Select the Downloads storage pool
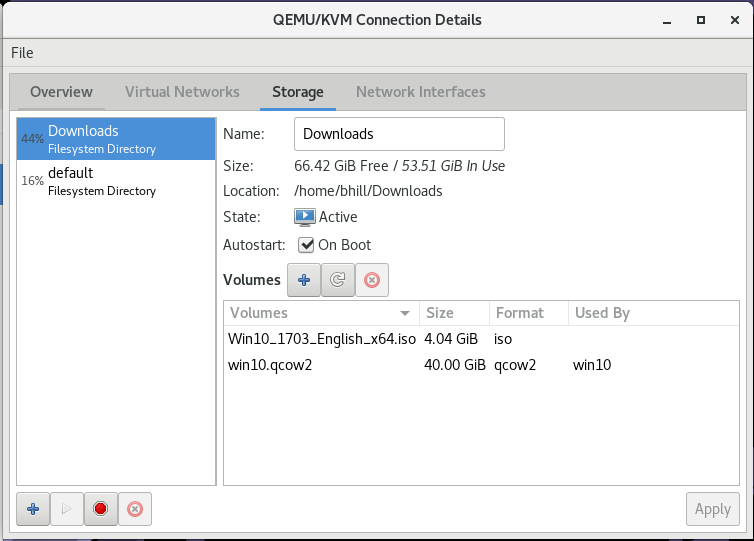Viewport: 754px width, 541px height. pyautogui.click(x=116, y=139)
